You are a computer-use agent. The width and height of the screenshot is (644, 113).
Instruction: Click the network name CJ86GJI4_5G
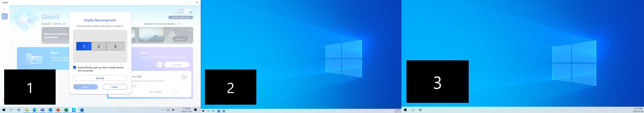point(59,24)
